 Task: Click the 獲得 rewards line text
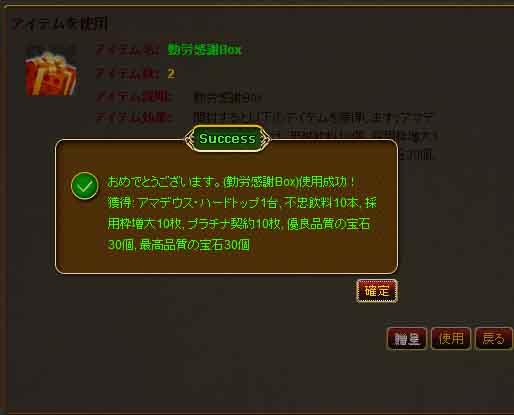point(242,203)
